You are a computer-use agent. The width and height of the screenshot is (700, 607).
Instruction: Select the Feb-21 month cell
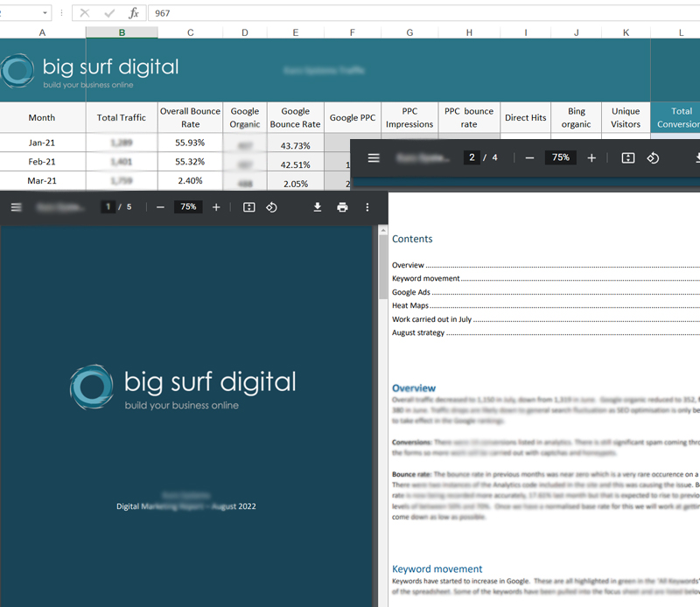pyautogui.click(x=42, y=162)
